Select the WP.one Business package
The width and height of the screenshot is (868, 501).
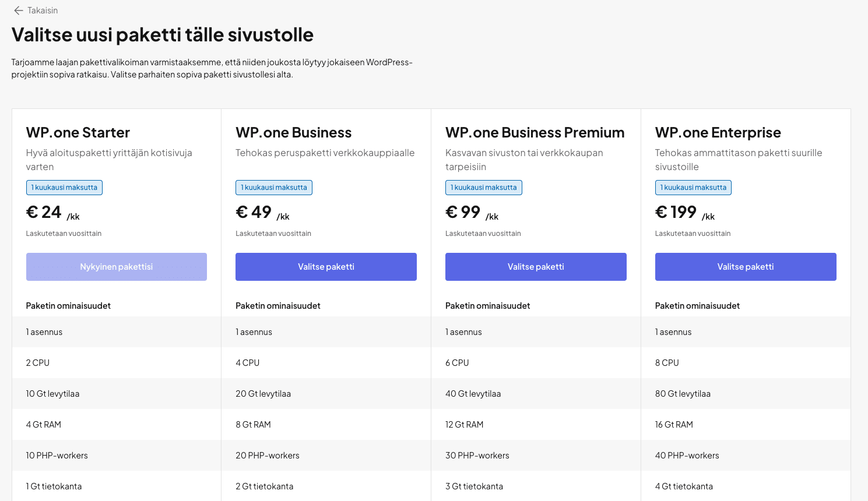[326, 267]
